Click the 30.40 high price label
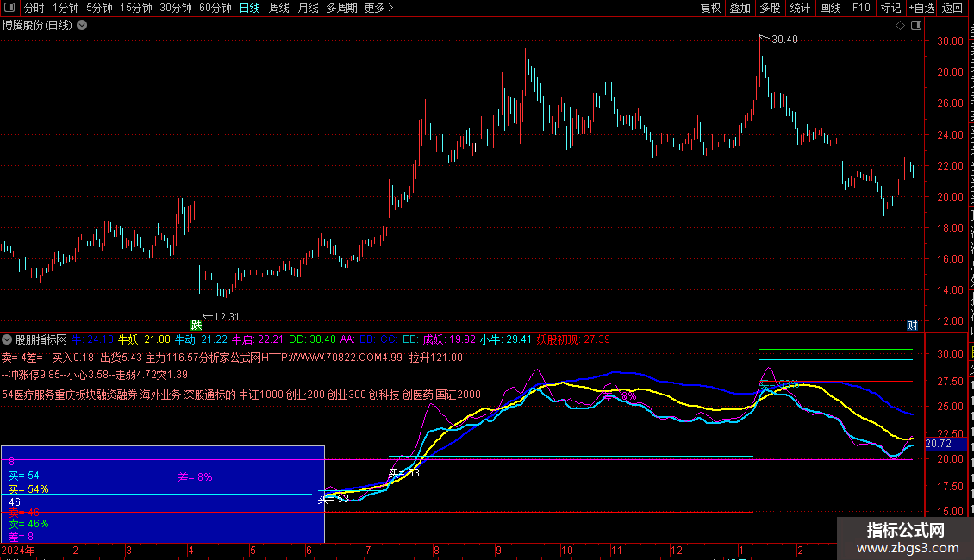The width and height of the screenshot is (974, 560). (784, 40)
